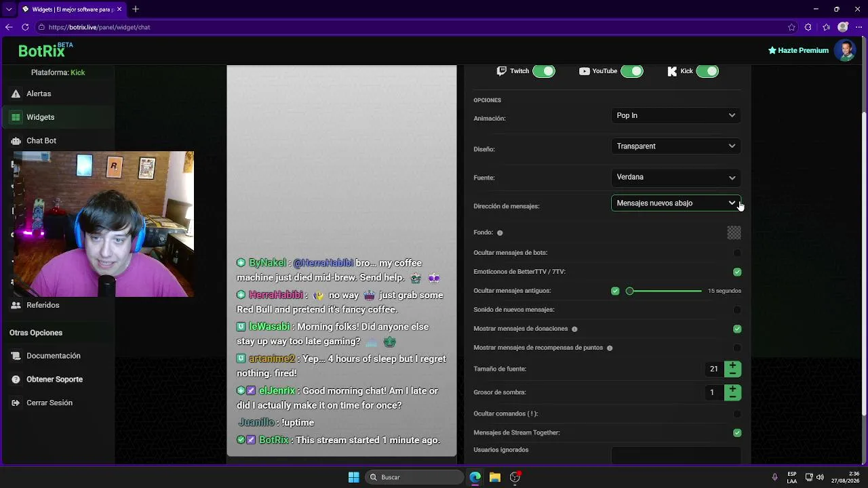Open the Widgets sidebar section
868x488 pixels.
coord(58,117)
